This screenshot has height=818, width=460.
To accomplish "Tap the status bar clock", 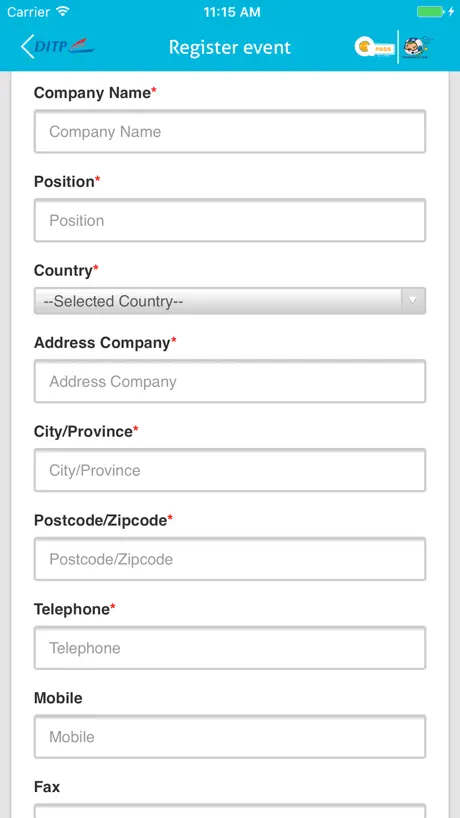I will pyautogui.click(x=232, y=12).
